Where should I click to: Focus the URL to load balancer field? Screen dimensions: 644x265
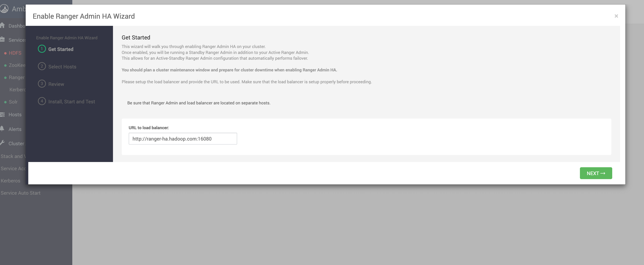click(182, 139)
